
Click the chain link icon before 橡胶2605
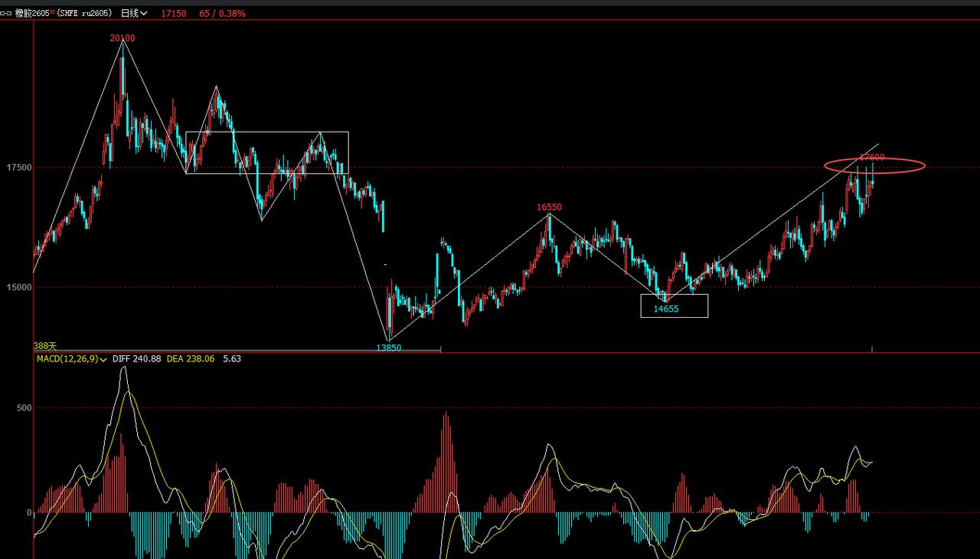[8, 13]
